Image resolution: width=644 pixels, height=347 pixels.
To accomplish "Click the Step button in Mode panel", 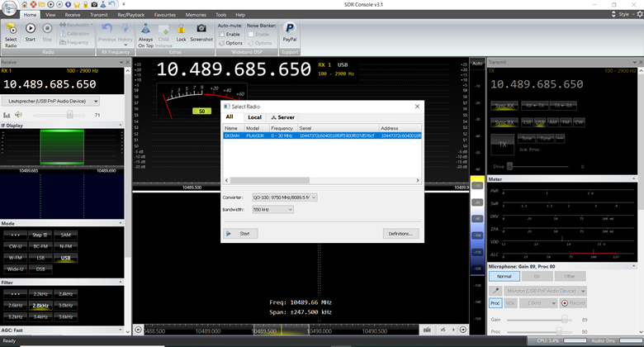I will pos(40,235).
